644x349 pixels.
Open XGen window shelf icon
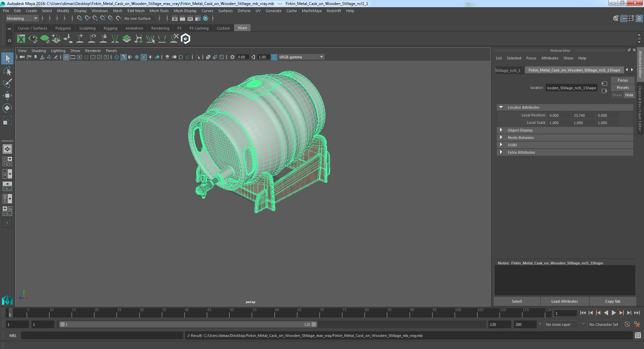coord(21,39)
